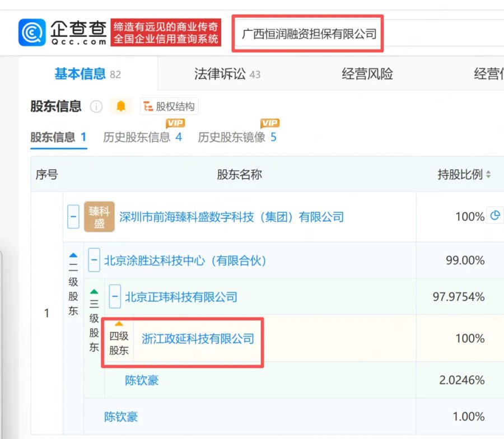Image resolution: width=504 pixels, height=439 pixels.
Task: Open 北京正玮科技有限公司 link
Action: [181, 297]
